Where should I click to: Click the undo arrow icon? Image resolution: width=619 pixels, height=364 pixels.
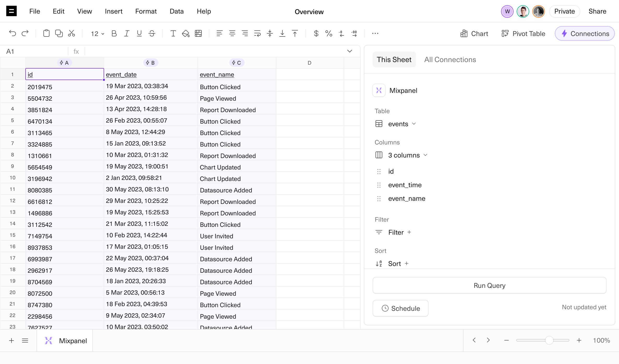tap(12, 33)
